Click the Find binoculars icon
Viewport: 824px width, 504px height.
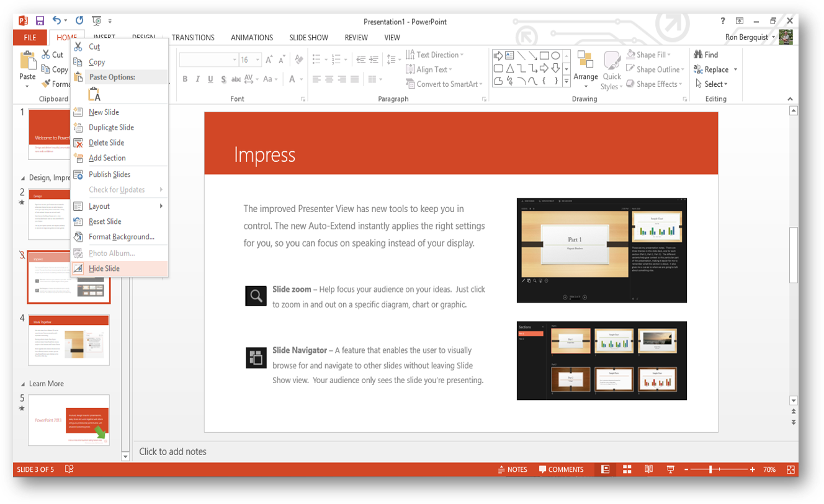pyautogui.click(x=698, y=55)
